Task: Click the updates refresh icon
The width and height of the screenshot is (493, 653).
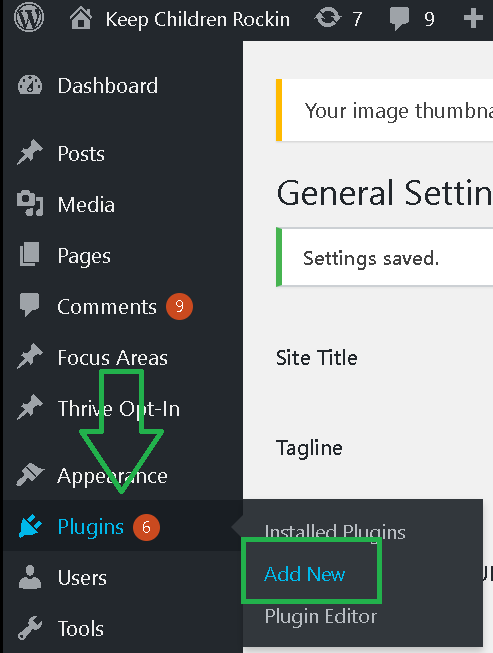Action: pyautogui.click(x=327, y=19)
